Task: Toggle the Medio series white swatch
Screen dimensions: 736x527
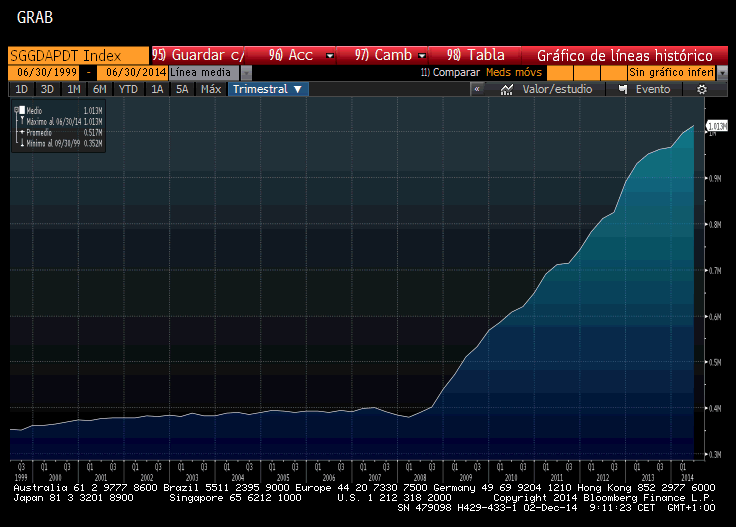Action: (x=22, y=110)
